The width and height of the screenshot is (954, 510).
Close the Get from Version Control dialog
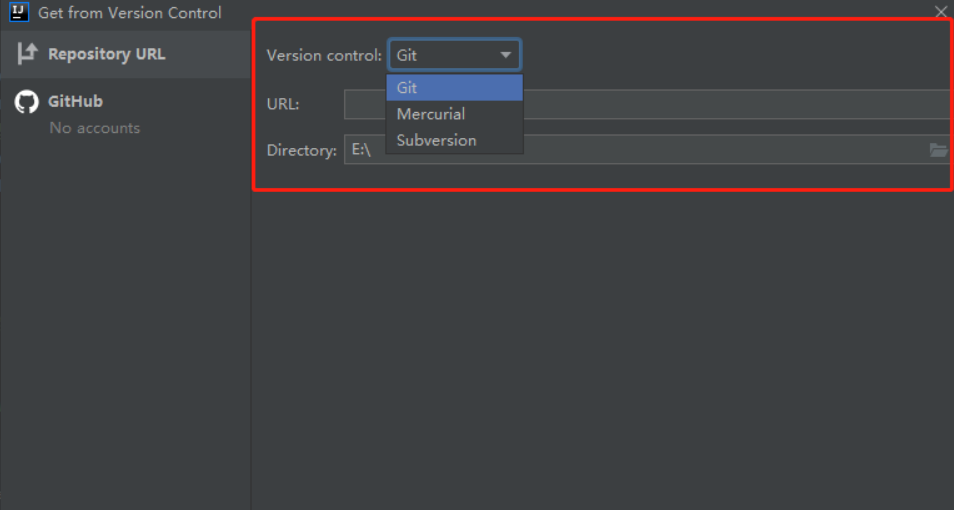[x=940, y=12]
